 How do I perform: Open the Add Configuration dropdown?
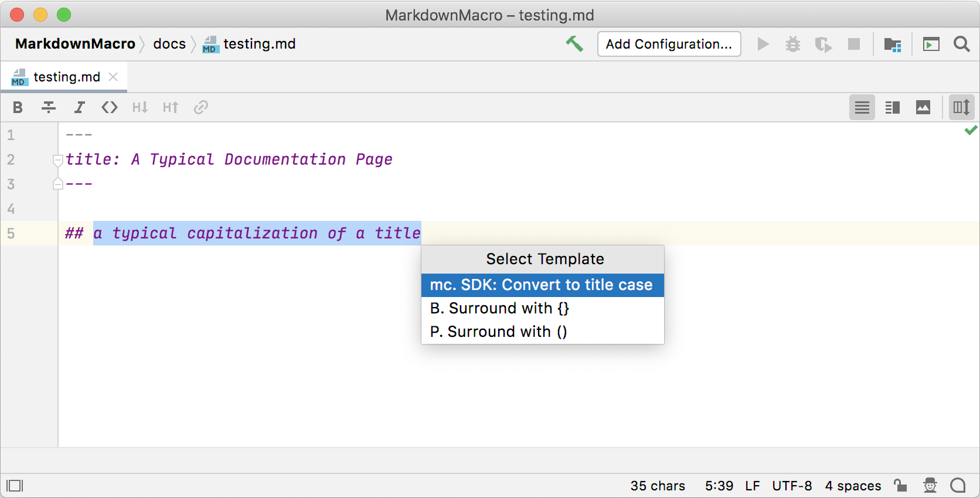point(669,44)
